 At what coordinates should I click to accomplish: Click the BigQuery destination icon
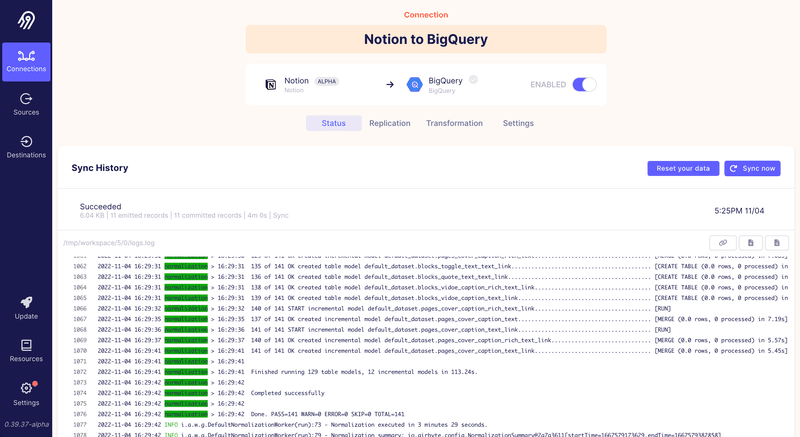(x=414, y=85)
